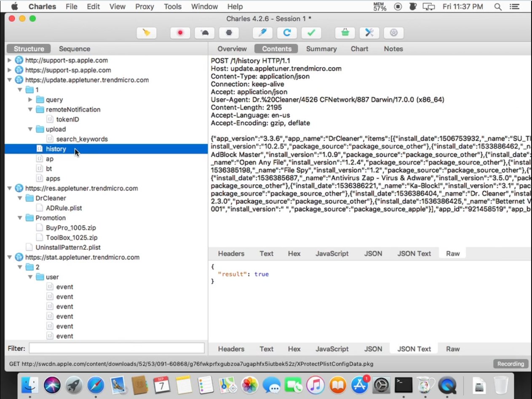Toggle the hexagon breakpoints icon
The width and height of the screenshot is (532, 399).
point(229,33)
